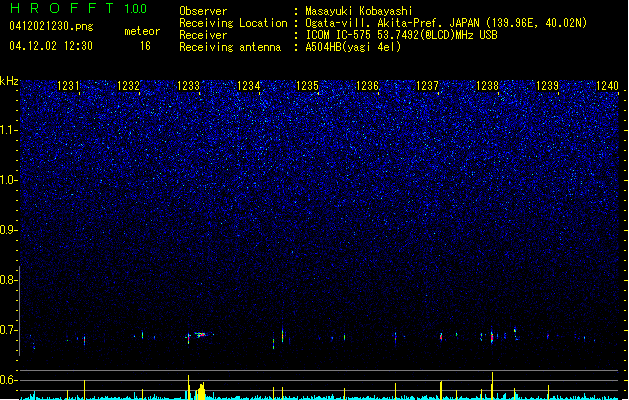Click the kHz axis unit label

[9, 81]
